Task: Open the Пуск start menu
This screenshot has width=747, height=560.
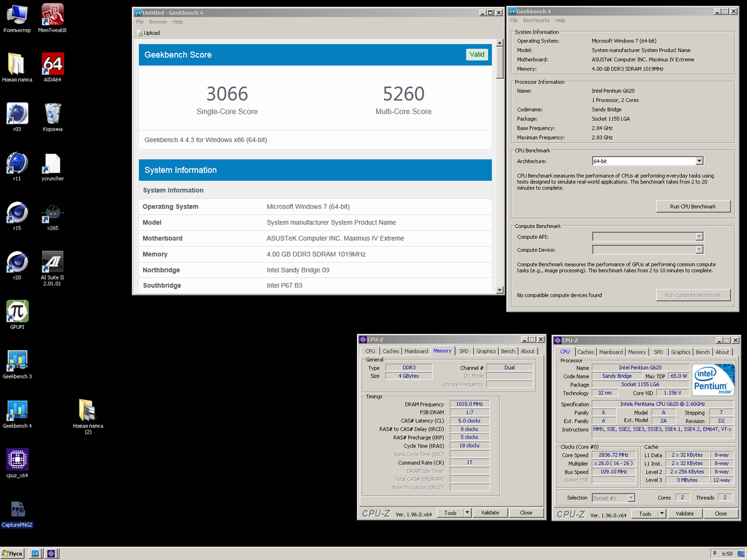Action: tap(12, 553)
